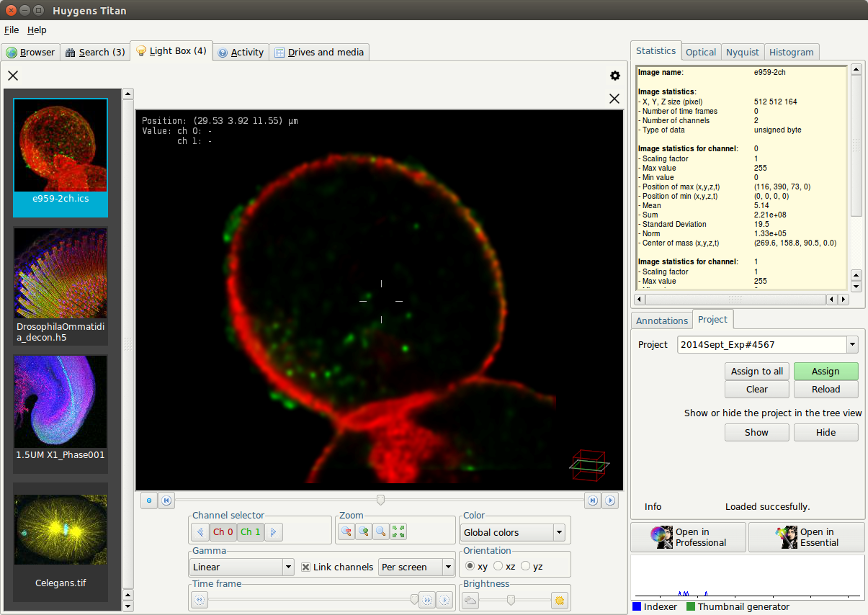Toggle the Link channels checkbox
This screenshot has height=615, width=868.
(306, 567)
